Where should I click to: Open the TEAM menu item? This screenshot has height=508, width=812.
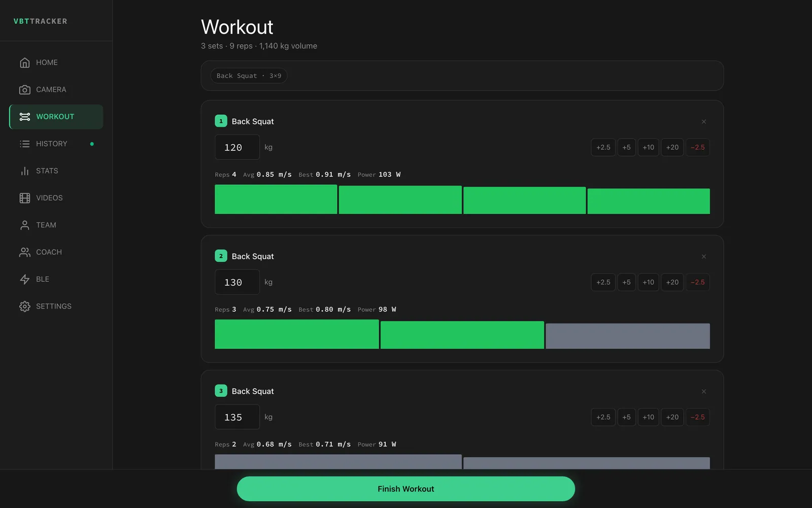56,225
